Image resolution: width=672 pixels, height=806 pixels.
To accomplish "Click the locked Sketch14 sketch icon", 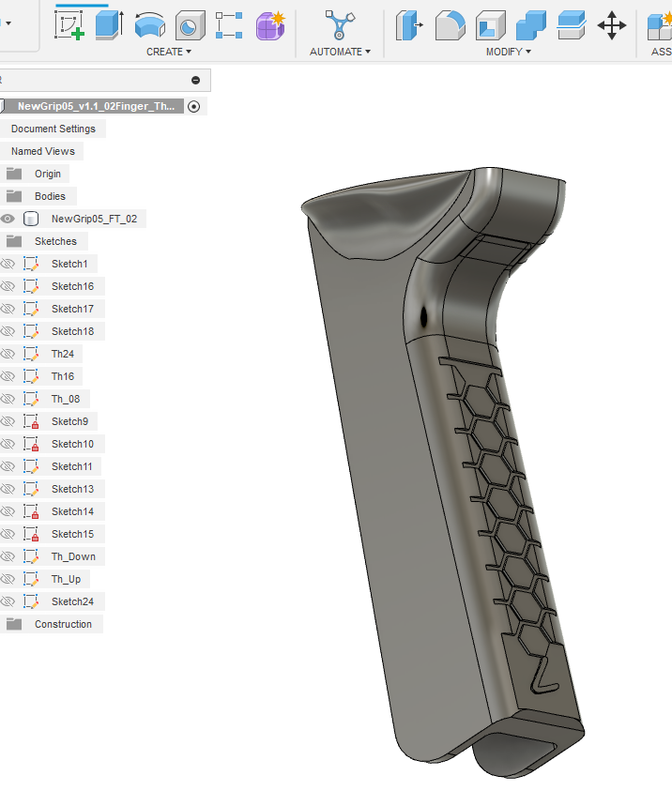I will (x=31, y=512).
